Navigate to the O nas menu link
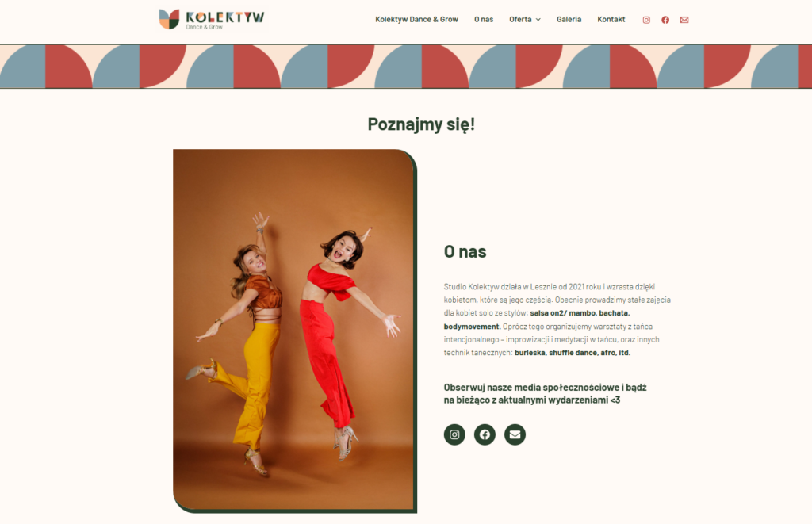 (x=484, y=19)
